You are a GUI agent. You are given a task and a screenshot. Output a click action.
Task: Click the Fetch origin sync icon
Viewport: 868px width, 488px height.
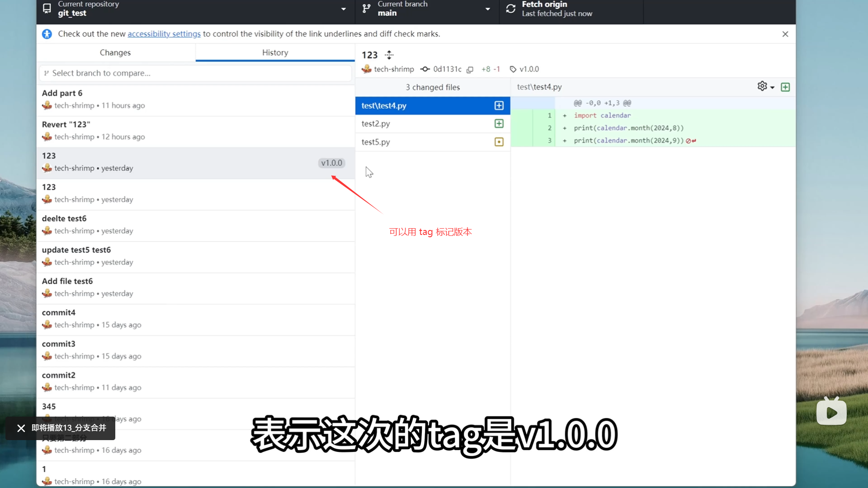tap(511, 9)
